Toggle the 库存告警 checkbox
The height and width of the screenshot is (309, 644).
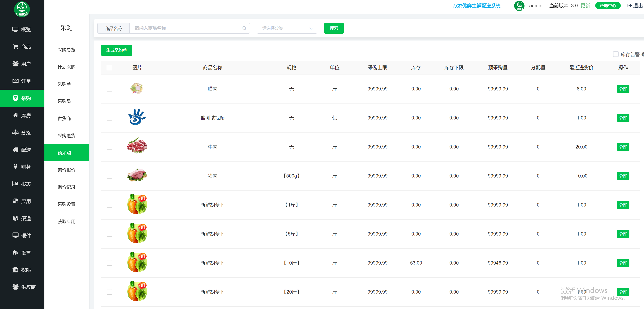[x=616, y=54]
